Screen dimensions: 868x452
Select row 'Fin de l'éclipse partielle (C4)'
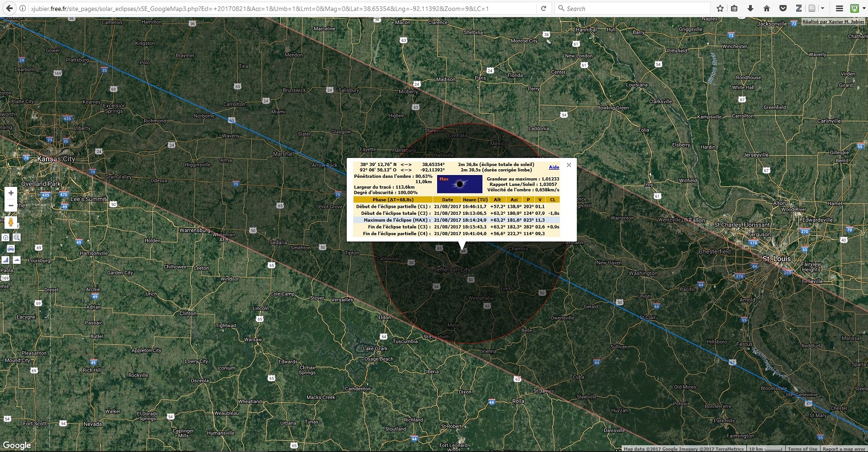[457, 233]
